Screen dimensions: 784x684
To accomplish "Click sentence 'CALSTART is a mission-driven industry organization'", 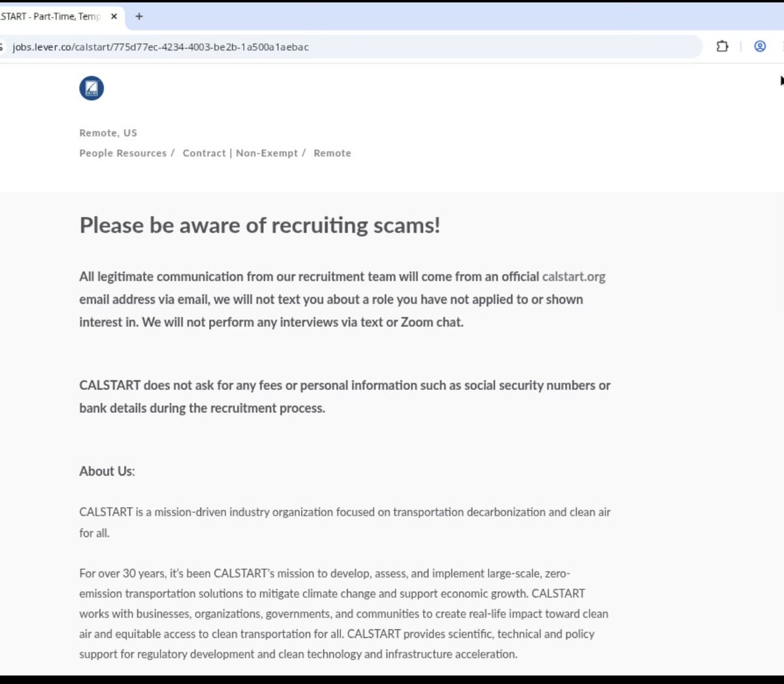I will click(x=345, y=522).
